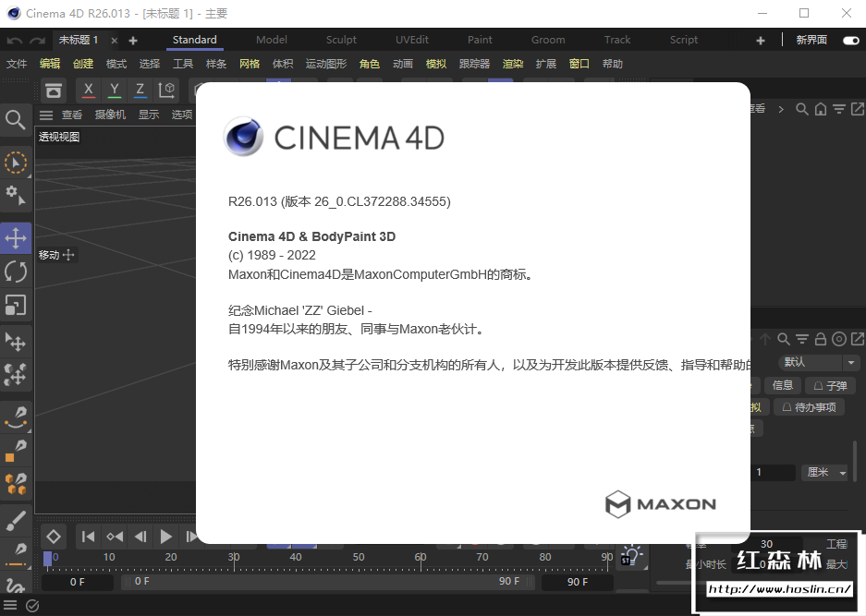Toggle the 新界面 switch
This screenshot has width=866, height=616.
pyautogui.click(x=851, y=40)
